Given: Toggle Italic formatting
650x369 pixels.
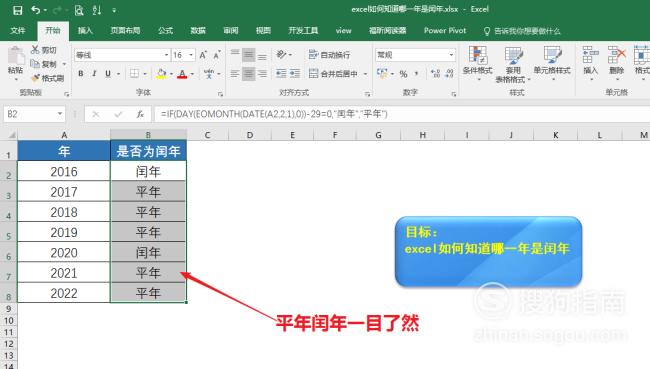Looking at the screenshot, I should 94,73.
